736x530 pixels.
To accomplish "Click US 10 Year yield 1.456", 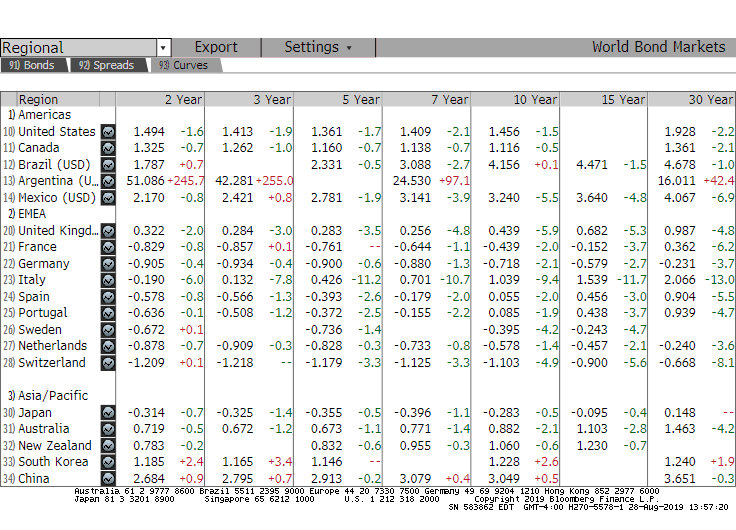I will [x=504, y=132].
